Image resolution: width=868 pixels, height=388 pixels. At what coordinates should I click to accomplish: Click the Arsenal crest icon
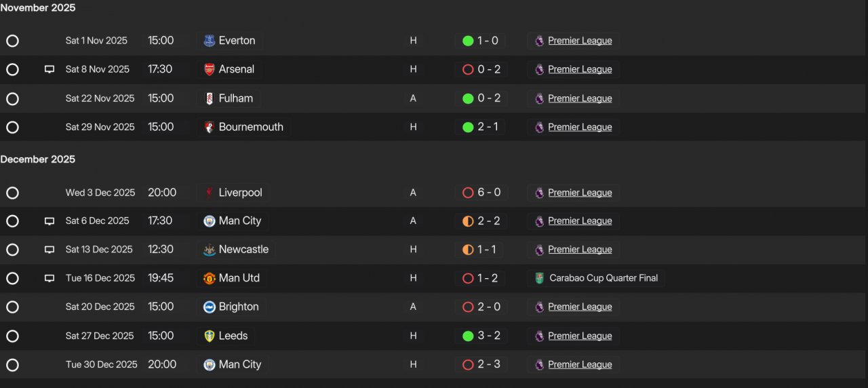coord(210,69)
